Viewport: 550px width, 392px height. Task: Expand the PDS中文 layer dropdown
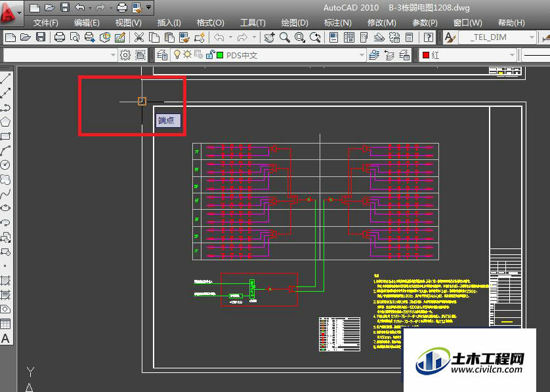pyautogui.click(x=361, y=55)
